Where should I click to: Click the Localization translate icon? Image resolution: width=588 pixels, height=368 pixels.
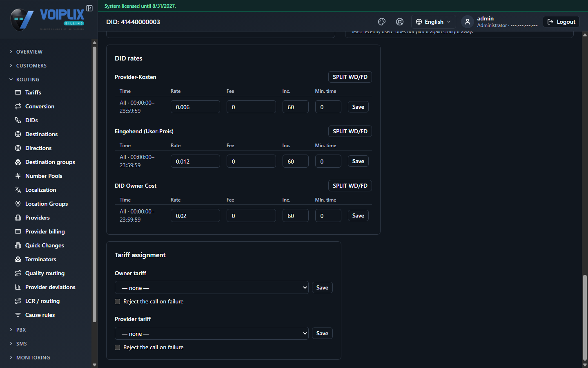point(18,190)
